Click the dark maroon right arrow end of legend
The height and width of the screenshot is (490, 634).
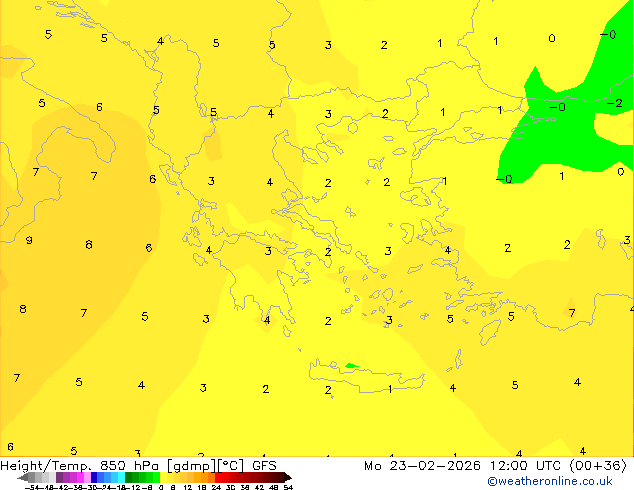click(x=287, y=477)
